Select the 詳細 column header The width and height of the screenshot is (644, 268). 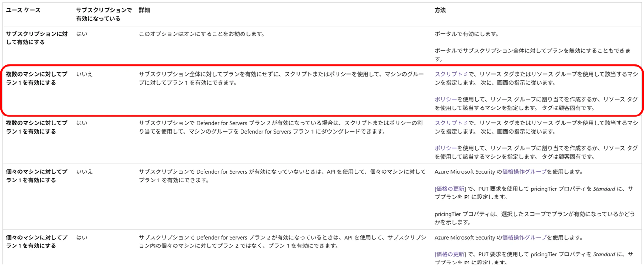pos(145,10)
